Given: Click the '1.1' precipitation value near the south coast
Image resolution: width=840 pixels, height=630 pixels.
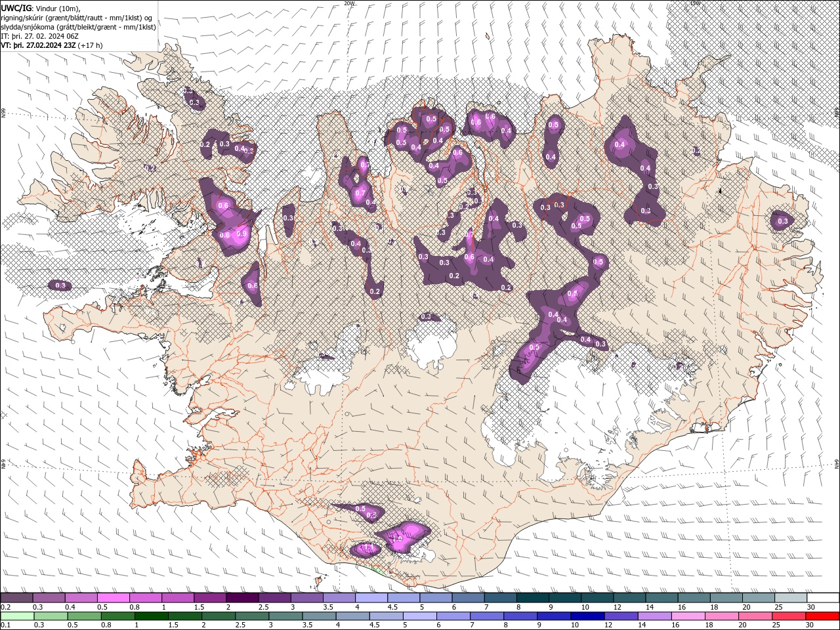Looking at the screenshot, I should click(368, 548).
